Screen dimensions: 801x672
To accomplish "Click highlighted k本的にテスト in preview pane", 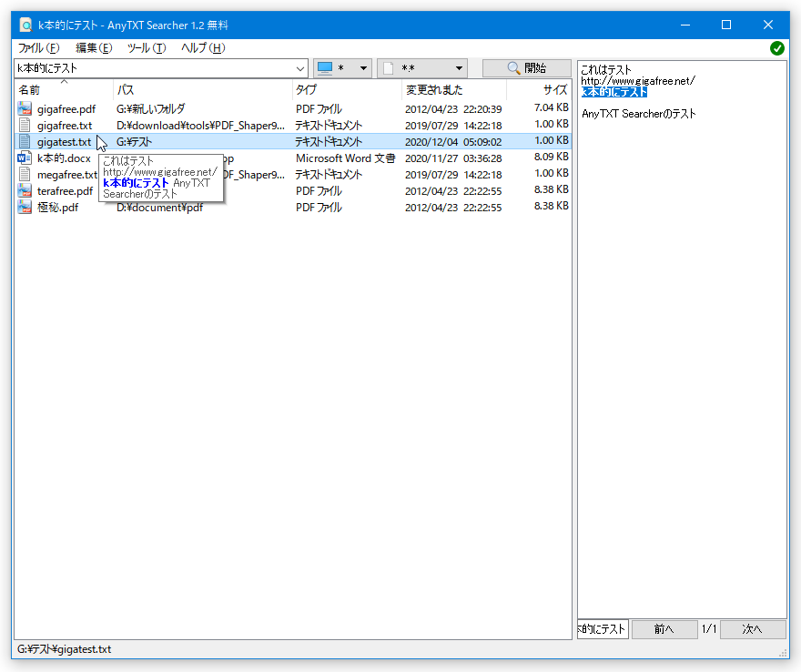I will pos(614,92).
